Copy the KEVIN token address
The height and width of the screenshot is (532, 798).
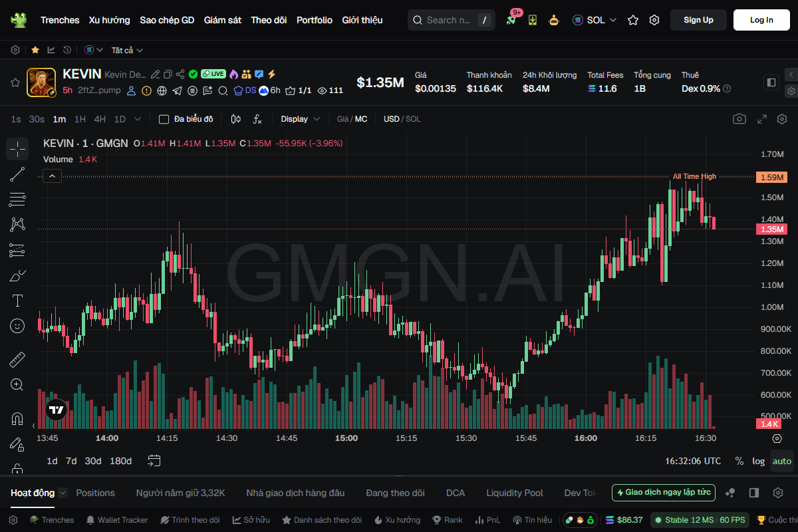[x=168, y=74]
